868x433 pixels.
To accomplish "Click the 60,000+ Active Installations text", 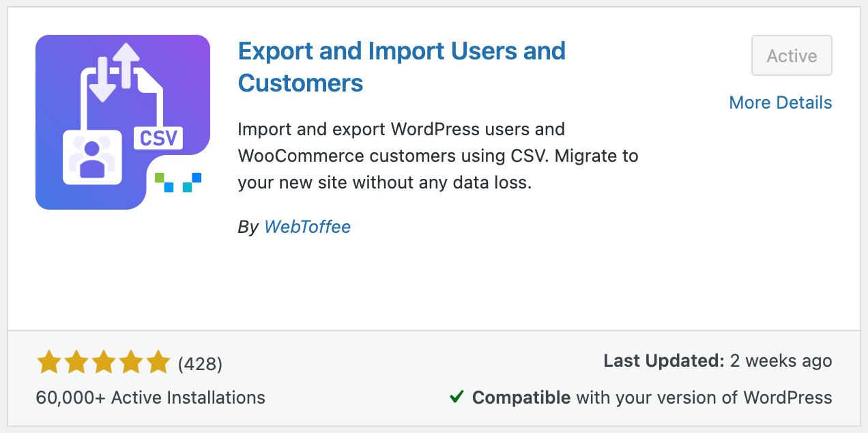I will (x=150, y=397).
